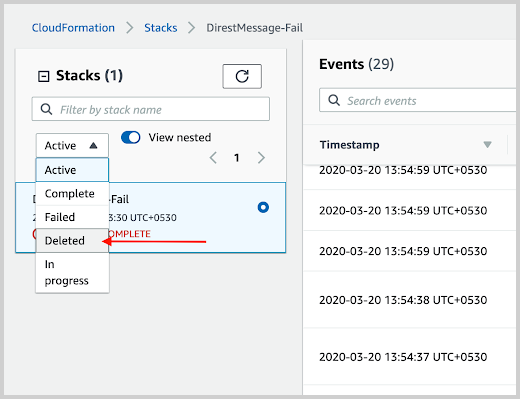Open the CloudFormation breadcrumb link
Image resolution: width=520 pixels, height=399 pixels.
click(73, 28)
